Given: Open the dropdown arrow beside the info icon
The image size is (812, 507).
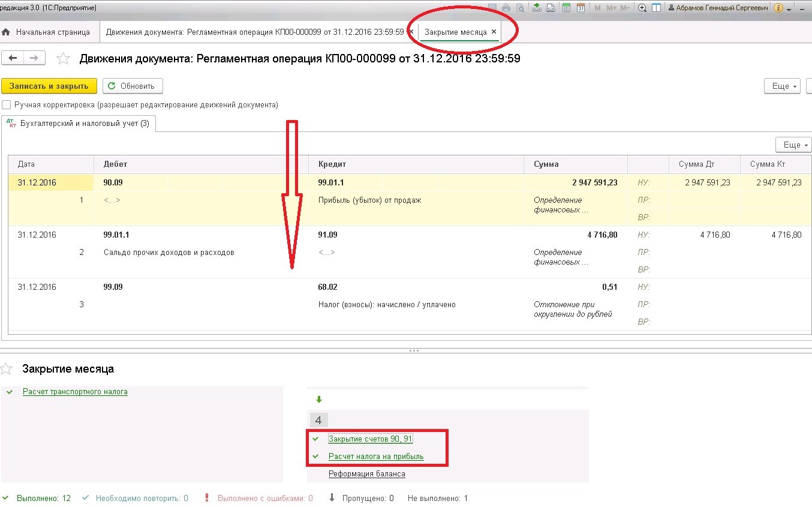Looking at the screenshot, I should (789, 8).
